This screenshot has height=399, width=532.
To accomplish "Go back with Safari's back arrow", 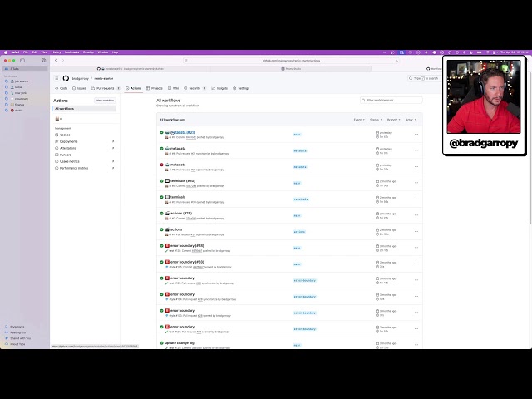I will pyautogui.click(x=56, y=61).
